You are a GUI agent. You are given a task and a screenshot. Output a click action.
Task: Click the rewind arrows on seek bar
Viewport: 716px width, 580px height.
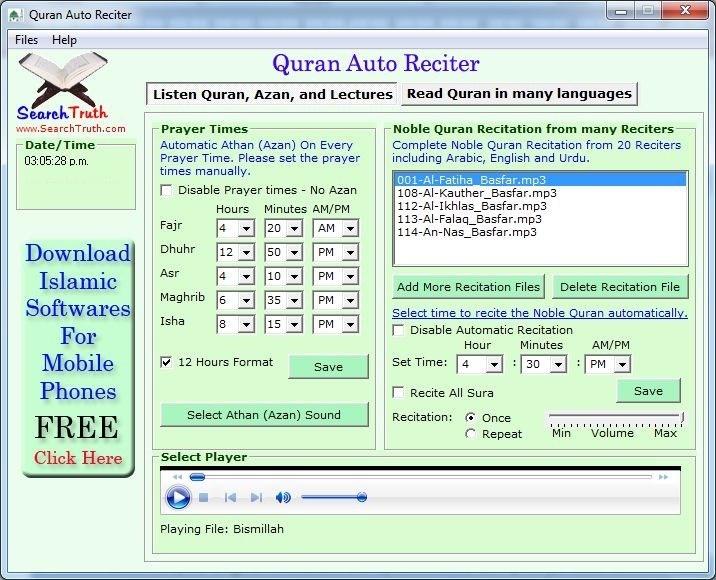click(178, 477)
